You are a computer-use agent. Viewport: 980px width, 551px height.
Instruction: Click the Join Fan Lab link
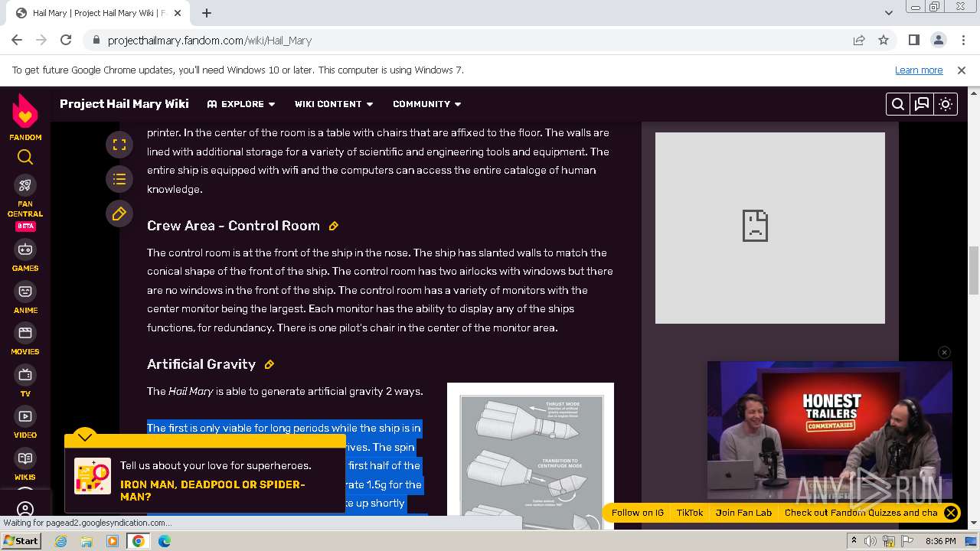(743, 513)
